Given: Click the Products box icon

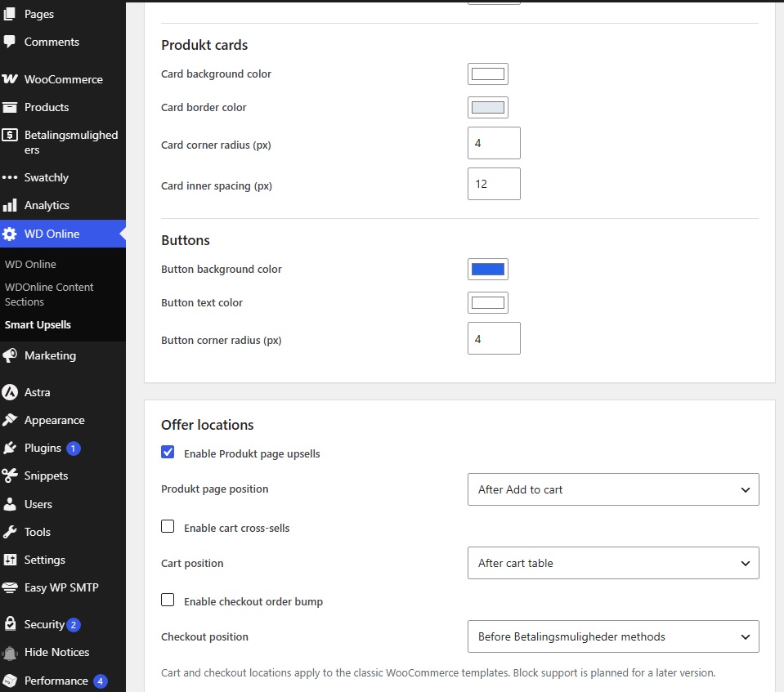Looking at the screenshot, I should click(x=10, y=107).
